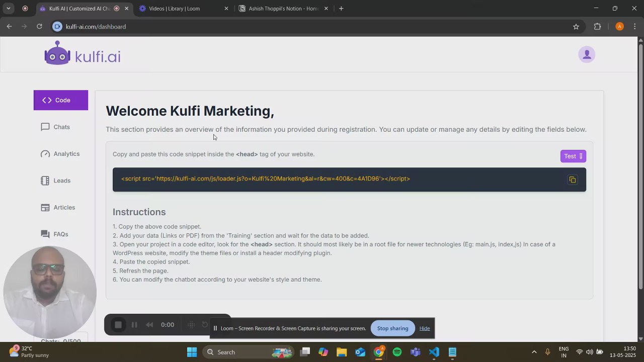Screen dimensions: 644x362
Task: Click Stop sharing button
Action: pyautogui.click(x=392, y=328)
